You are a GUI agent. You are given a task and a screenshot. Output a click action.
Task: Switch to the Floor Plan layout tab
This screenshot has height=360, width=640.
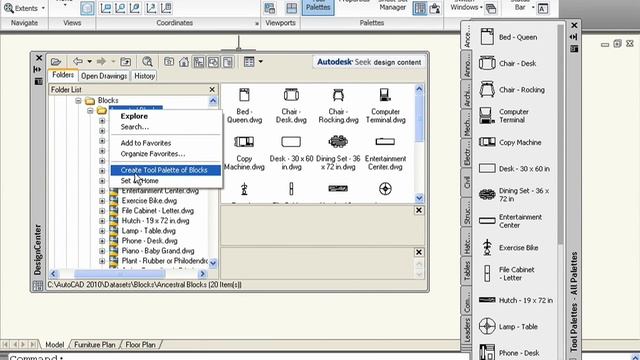click(x=140, y=345)
